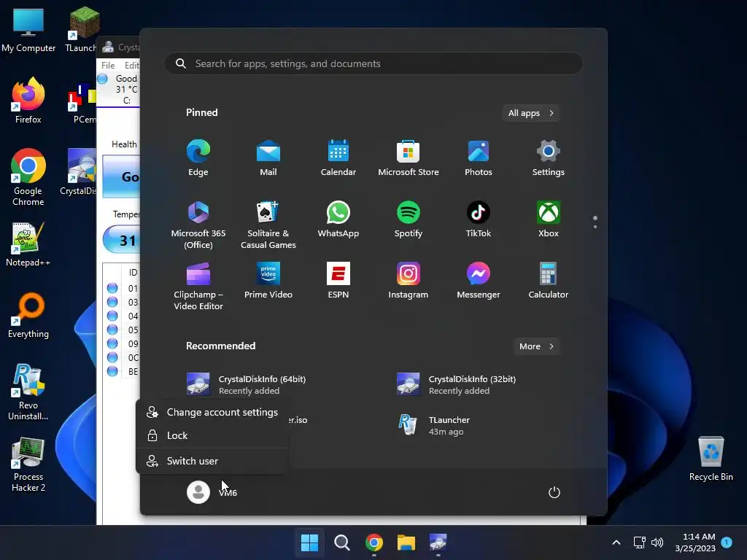
Task: Expand More recommended items
Action: point(536,346)
